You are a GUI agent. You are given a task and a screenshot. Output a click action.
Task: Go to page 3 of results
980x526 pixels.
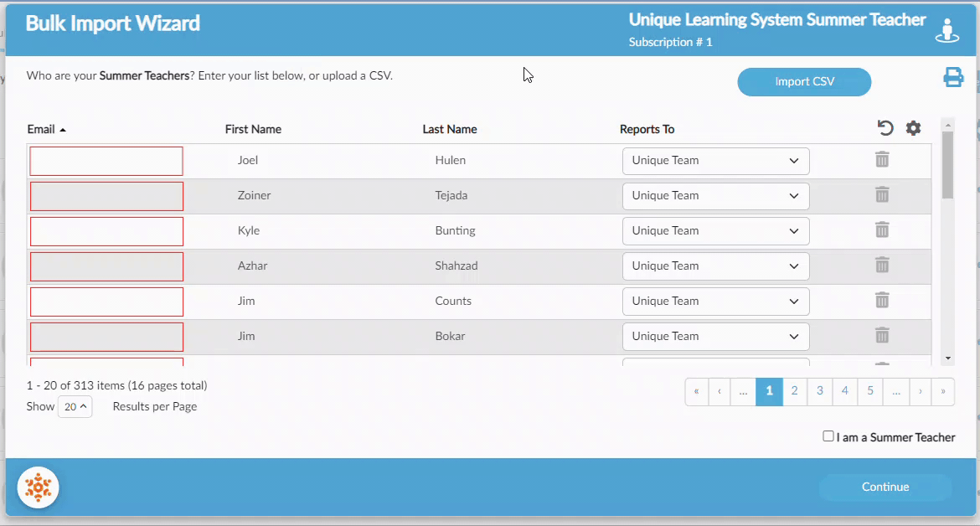tap(820, 391)
